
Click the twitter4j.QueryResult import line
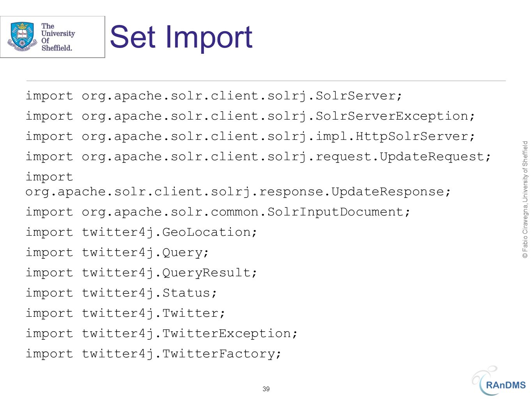[x=141, y=273]
